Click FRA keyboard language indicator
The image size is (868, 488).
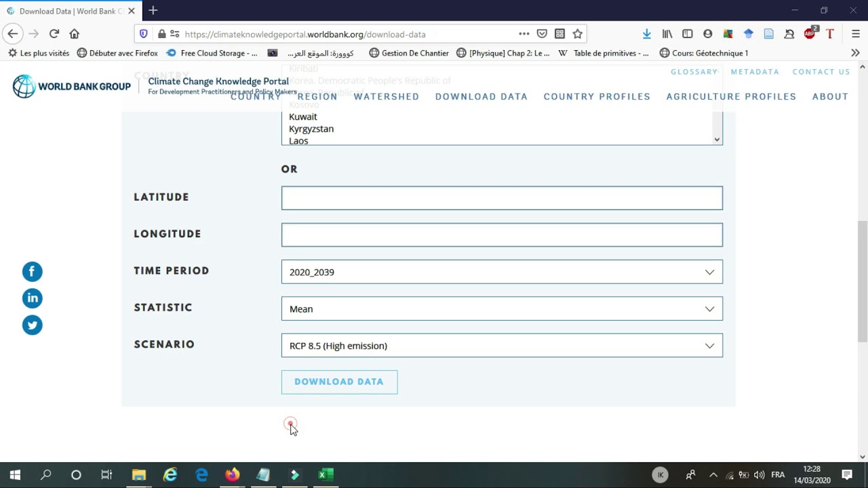click(x=778, y=474)
